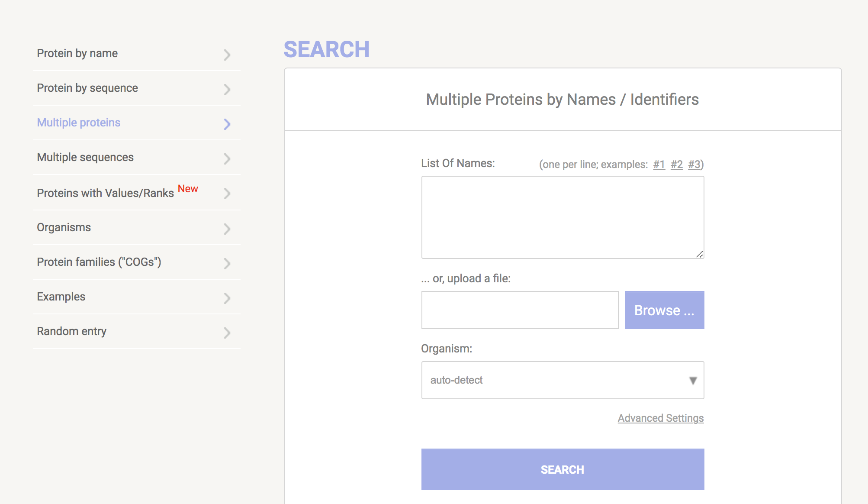The height and width of the screenshot is (504, 868).
Task: Open the Organism auto-detect dropdown
Action: click(x=554, y=380)
